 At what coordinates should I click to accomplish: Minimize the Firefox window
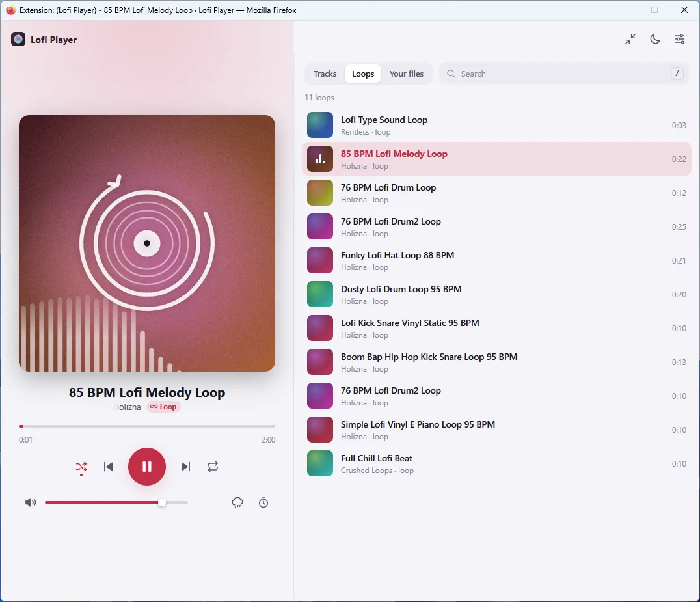coord(625,10)
